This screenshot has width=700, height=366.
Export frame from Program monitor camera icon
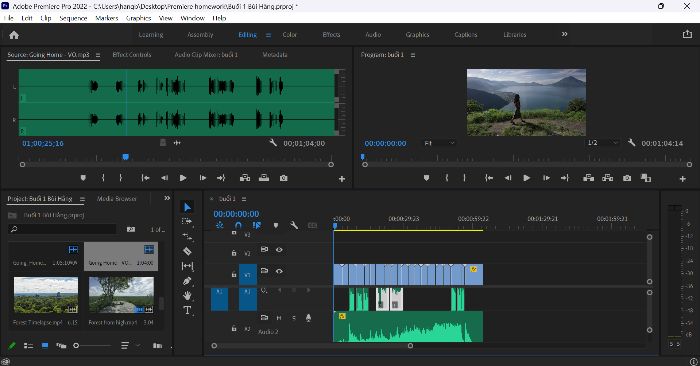627,178
